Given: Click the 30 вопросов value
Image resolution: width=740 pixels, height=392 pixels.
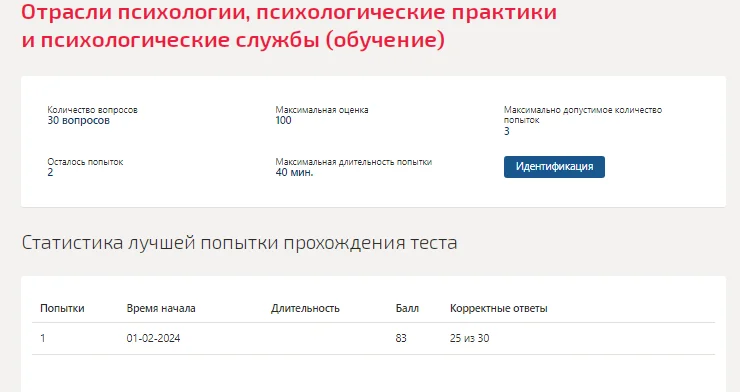Looking at the screenshot, I should pyautogui.click(x=78, y=120).
